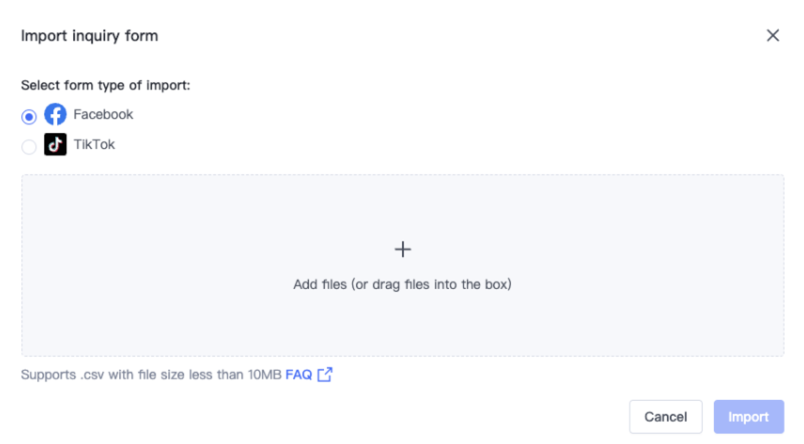This screenshot has width=804, height=444.
Task: Click the external link icon beside FAQ
Action: coord(324,375)
